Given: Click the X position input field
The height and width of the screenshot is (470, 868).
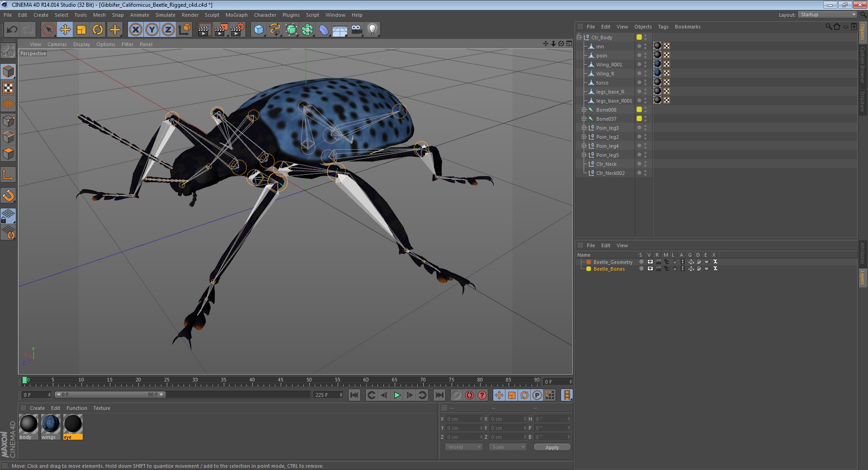Looking at the screenshot, I should (464, 419).
